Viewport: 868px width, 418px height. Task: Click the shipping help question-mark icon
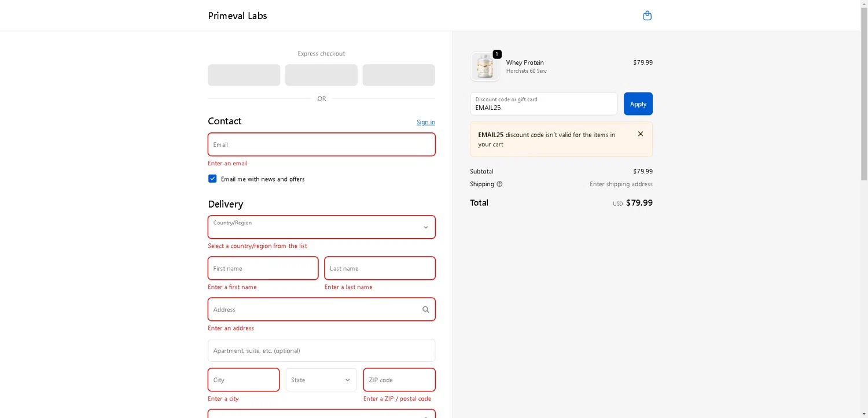pyautogui.click(x=499, y=184)
